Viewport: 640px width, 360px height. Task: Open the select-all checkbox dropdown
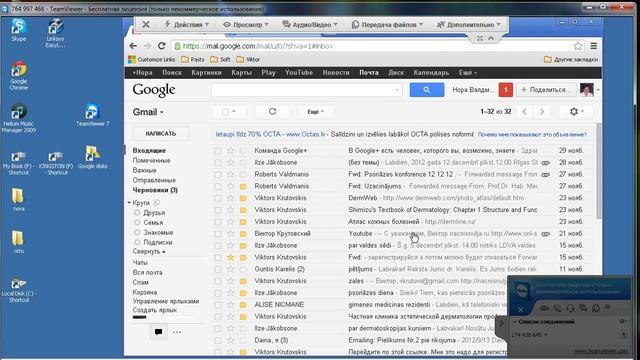pyautogui.click(x=228, y=111)
